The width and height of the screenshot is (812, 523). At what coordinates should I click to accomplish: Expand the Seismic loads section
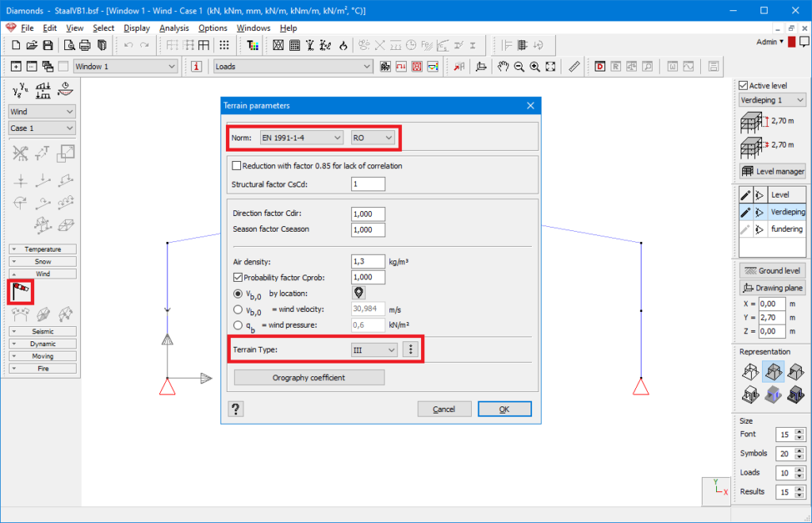pyautogui.click(x=43, y=331)
